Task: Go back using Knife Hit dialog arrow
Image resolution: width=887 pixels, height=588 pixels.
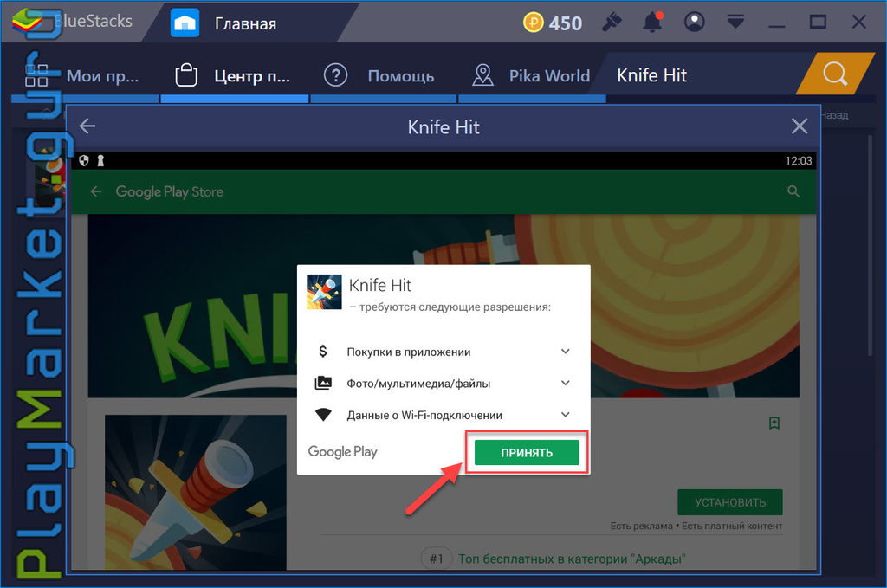Action: click(87, 126)
